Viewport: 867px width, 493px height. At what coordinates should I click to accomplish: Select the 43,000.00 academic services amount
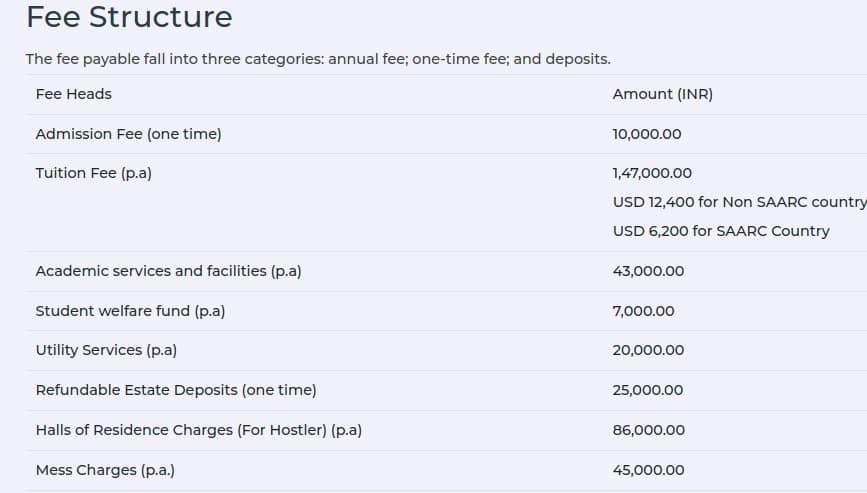648,271
